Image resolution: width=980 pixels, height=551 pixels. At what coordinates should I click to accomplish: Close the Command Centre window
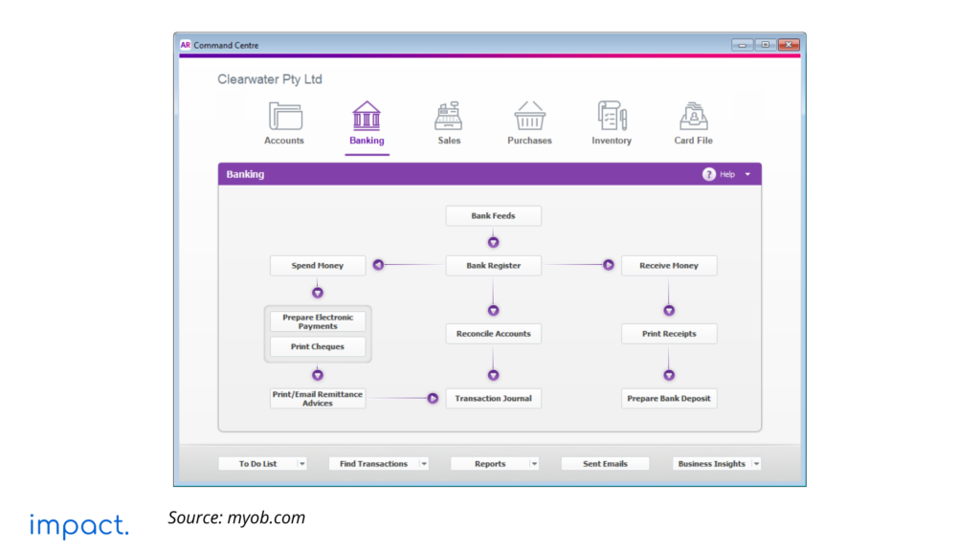tap(789, 45)
